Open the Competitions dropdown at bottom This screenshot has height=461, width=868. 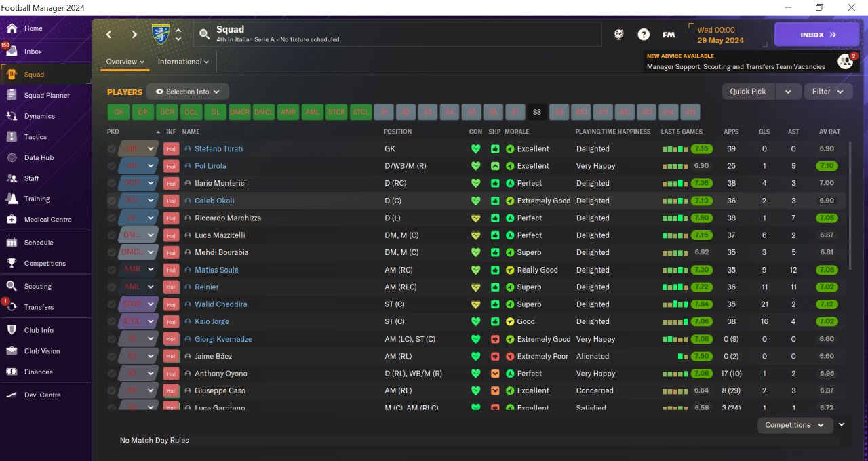tap(795, 425)
